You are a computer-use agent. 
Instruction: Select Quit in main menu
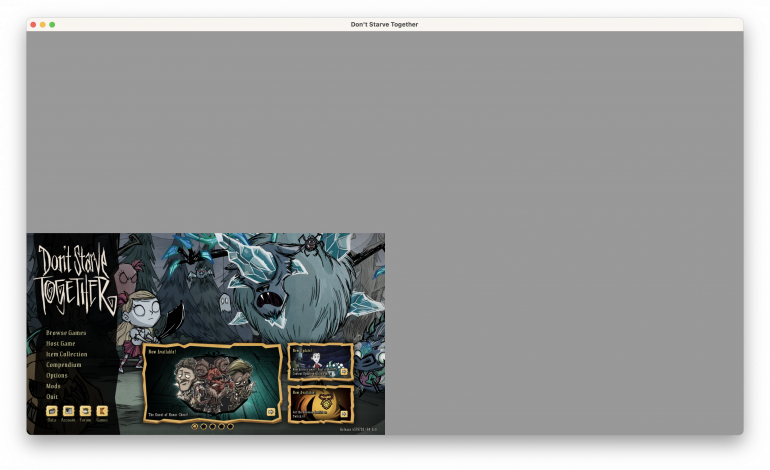pyautogui.click(x=52, y=396)
